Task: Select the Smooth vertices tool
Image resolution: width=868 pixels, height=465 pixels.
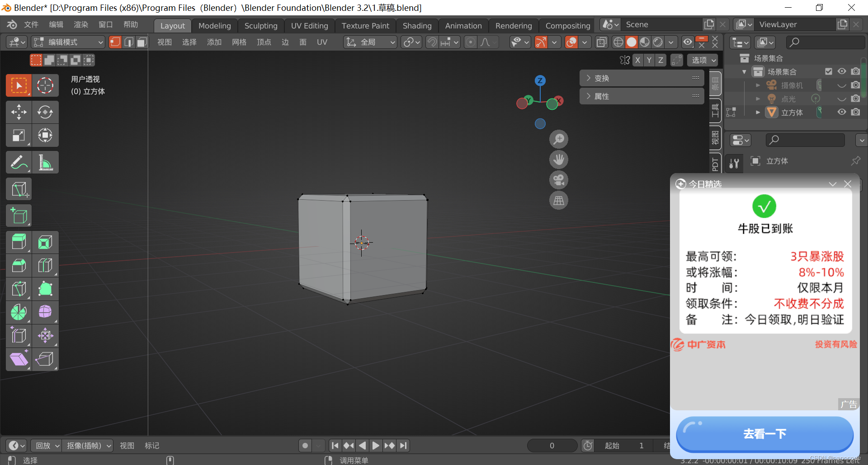Action: (45, 312)
